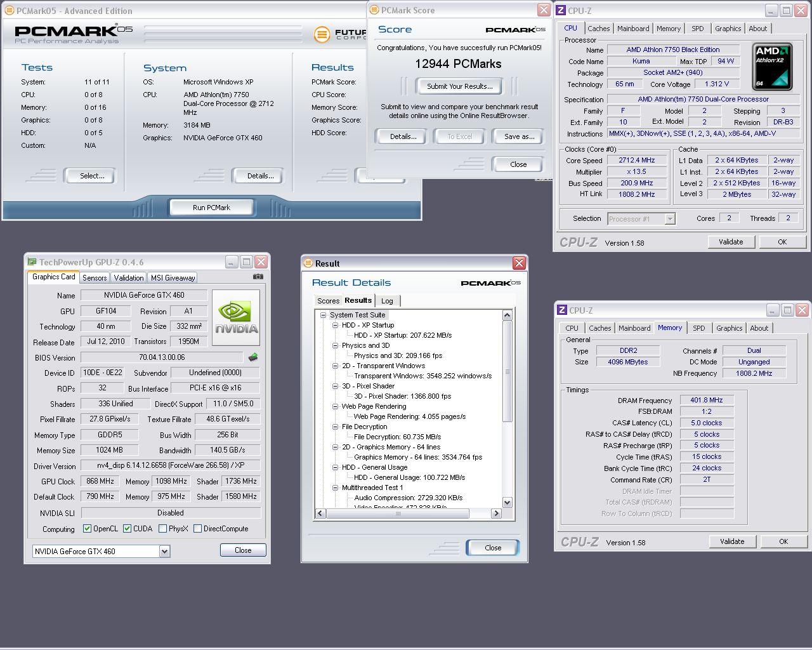Close the Result window via X icon
Viewport: 812px width, 650px height.
(x=519, y=263)
